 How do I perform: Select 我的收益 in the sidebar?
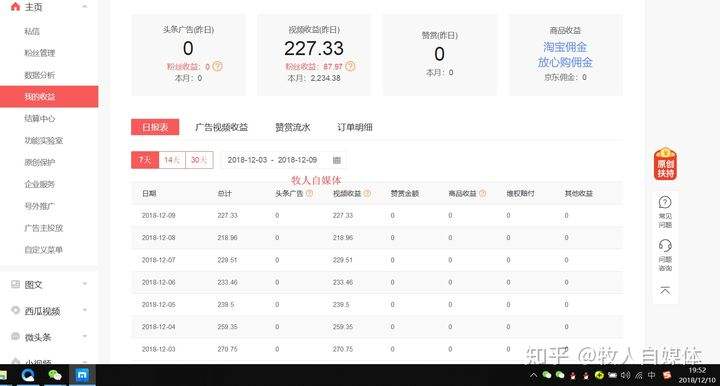point(49,97)
